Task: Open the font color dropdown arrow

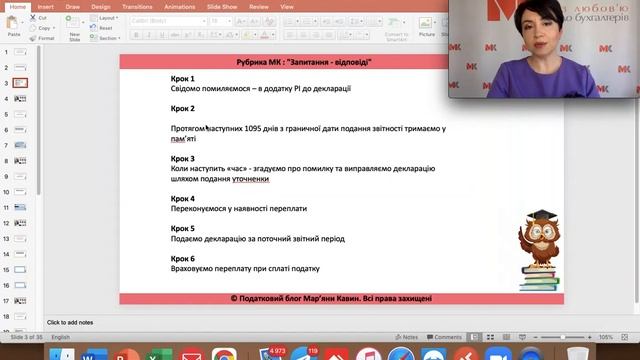Action: (x=273, y=35)
